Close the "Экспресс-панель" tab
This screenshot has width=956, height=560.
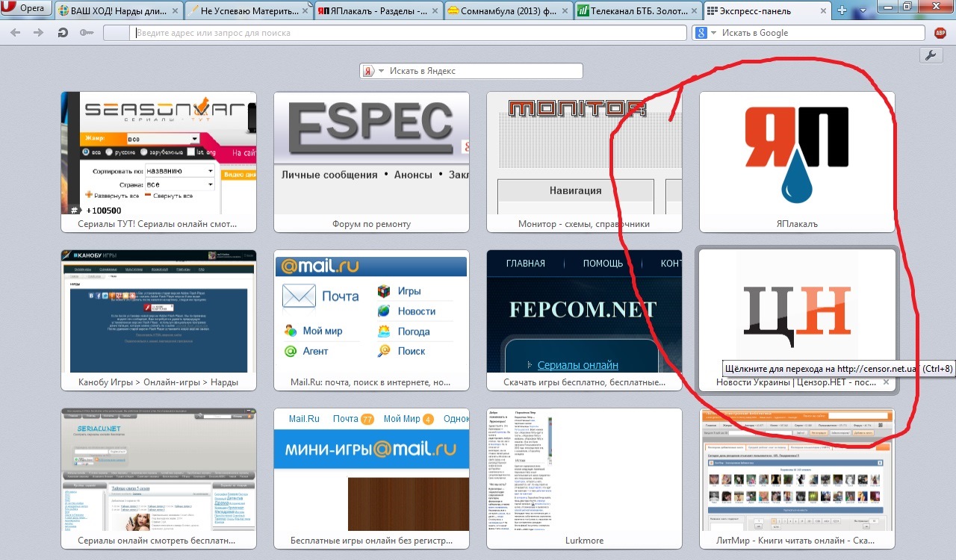824,11
